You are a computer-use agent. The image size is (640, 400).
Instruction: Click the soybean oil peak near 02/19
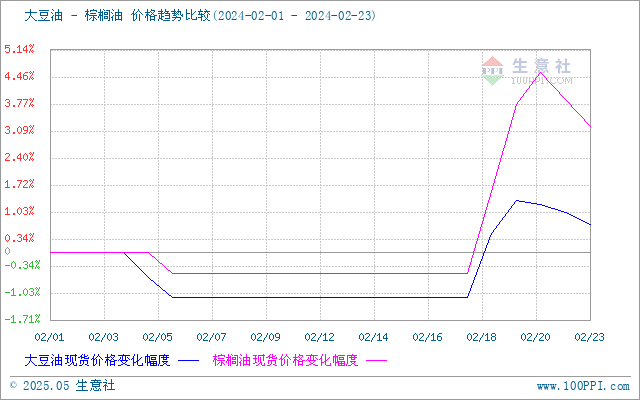pos(517,200)
